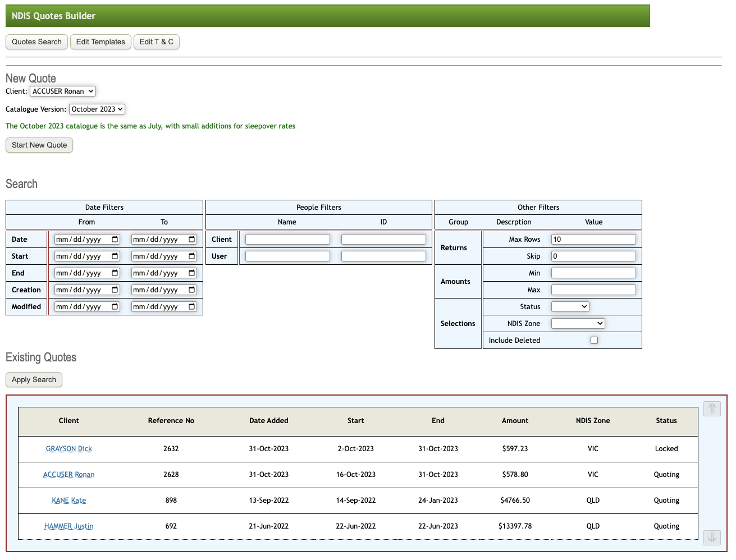Open the Status filter dropdown
Image resolution: width=736 pixels, height=560 pixels.
pos(570,307)
